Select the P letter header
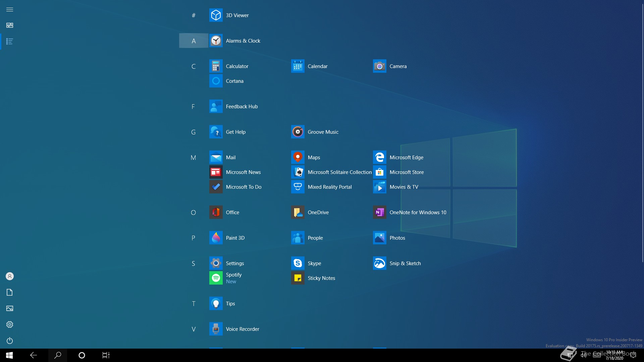This screenshot has width=644, height=362. 194,238
